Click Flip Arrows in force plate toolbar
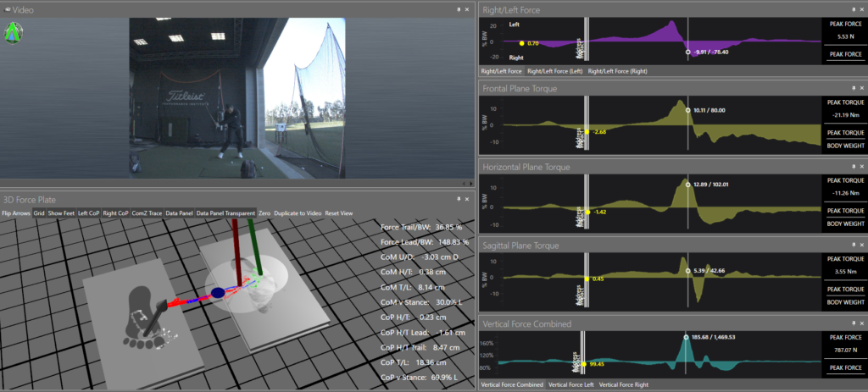Screen dimensions: 868x392 (16, 213)
